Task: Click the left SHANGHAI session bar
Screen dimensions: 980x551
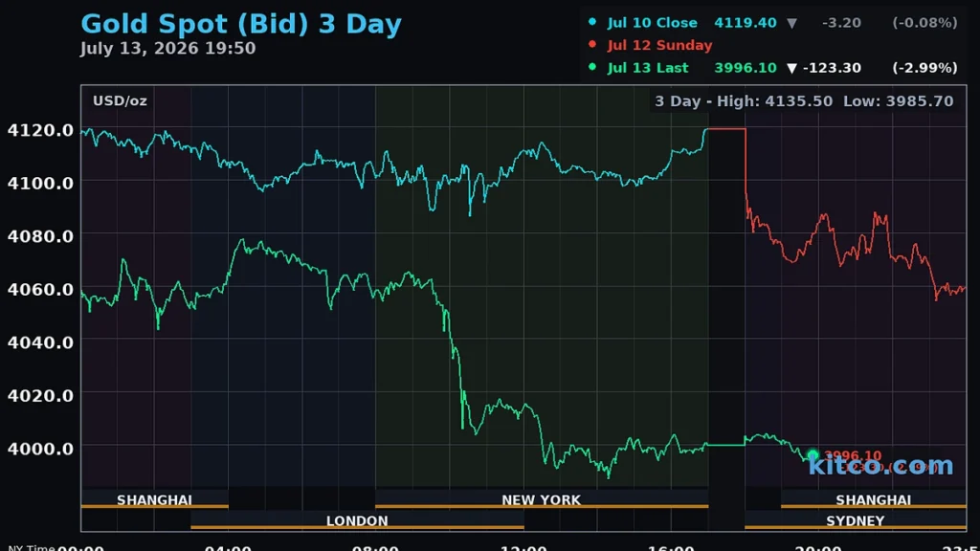Action: (x=154, y=500)
